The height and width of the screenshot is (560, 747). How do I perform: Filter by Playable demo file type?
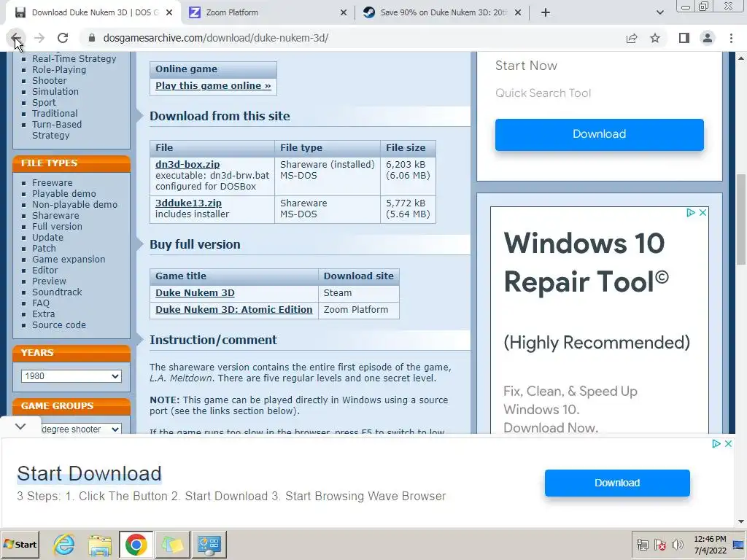click(x=64, y=194)
